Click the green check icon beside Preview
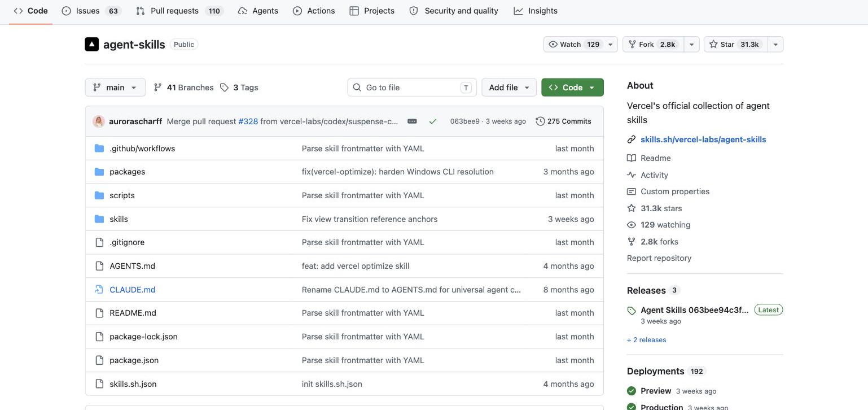 click(x=632, y=391)
